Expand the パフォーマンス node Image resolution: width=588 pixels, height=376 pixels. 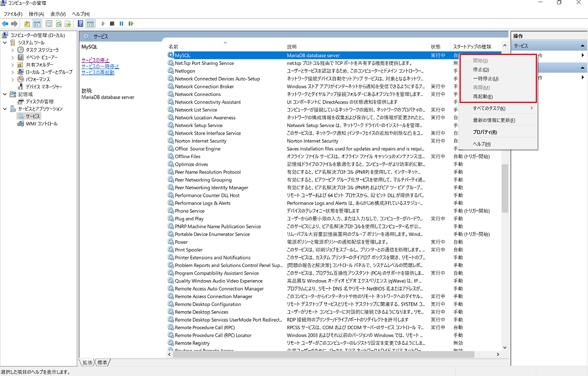pos(13,79)
